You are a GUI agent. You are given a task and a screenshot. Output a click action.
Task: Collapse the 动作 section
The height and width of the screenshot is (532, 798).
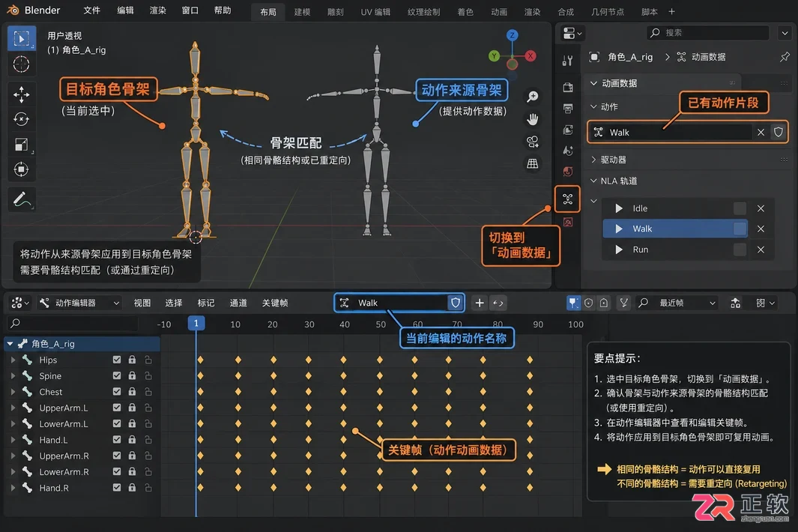pos(593,106)
